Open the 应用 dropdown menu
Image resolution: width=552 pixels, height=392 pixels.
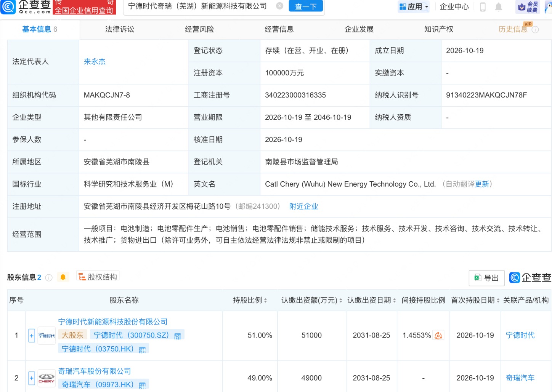point(414,7)
